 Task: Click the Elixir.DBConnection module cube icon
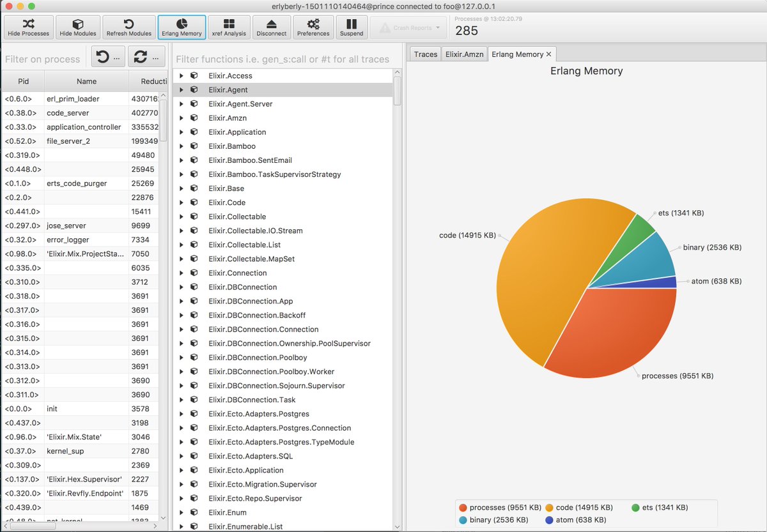194,286
